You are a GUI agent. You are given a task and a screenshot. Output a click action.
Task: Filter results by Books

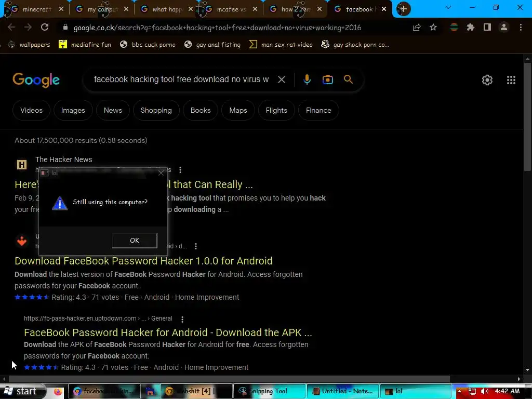point(201,110)
